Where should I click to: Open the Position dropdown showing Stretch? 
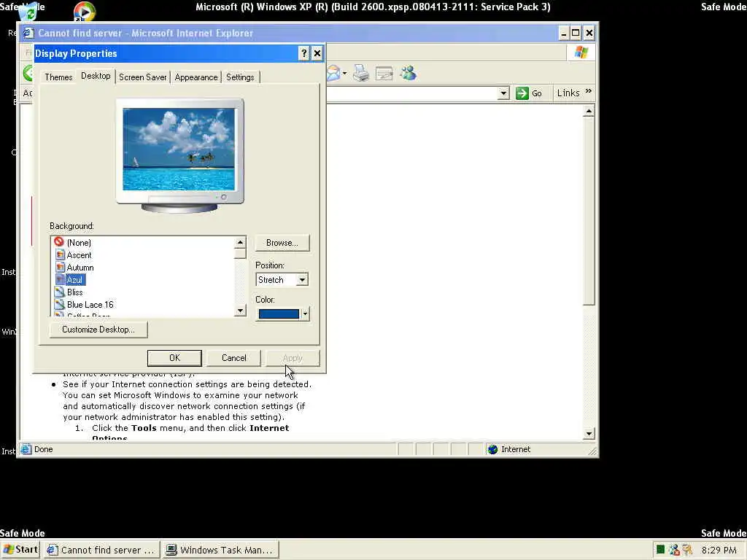pyautogui.click(x=282, y=280)
